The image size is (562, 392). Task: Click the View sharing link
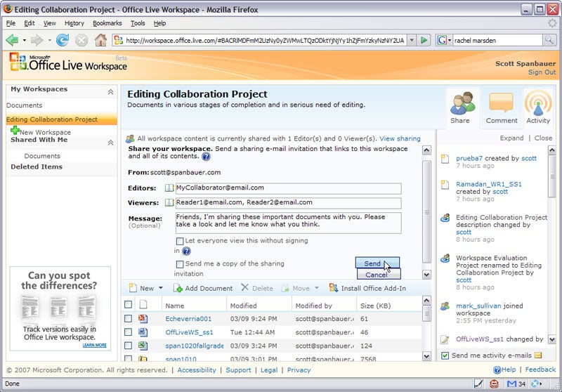pyautogui.click(x=400, y=138)
